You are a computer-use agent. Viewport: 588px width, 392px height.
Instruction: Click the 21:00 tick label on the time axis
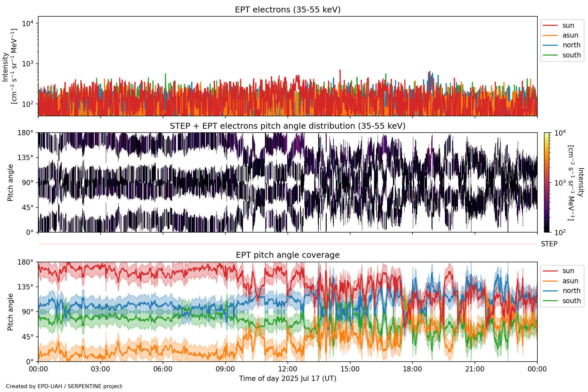[475, 369]
